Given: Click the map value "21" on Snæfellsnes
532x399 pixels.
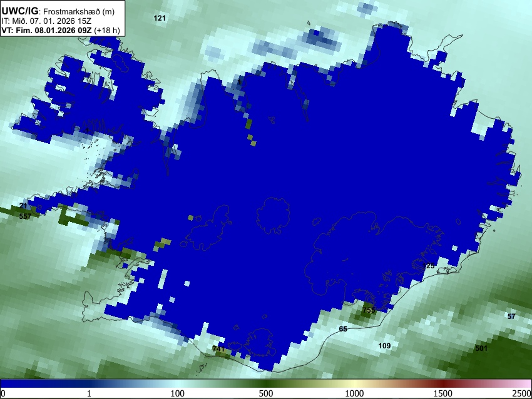Looking at the screenshot, I should 23,206.
